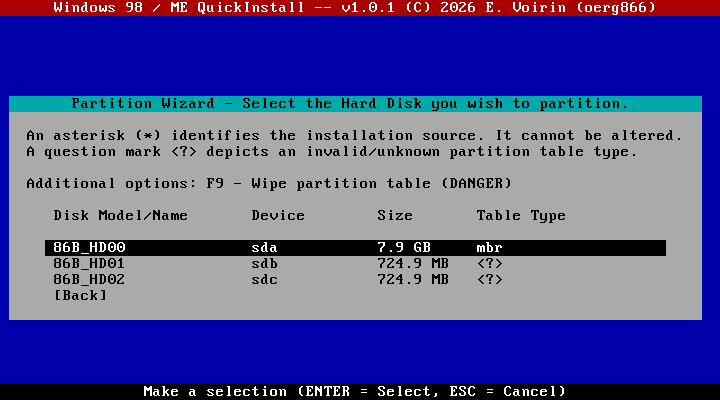Click the sdc device cell

pos(264,280)
